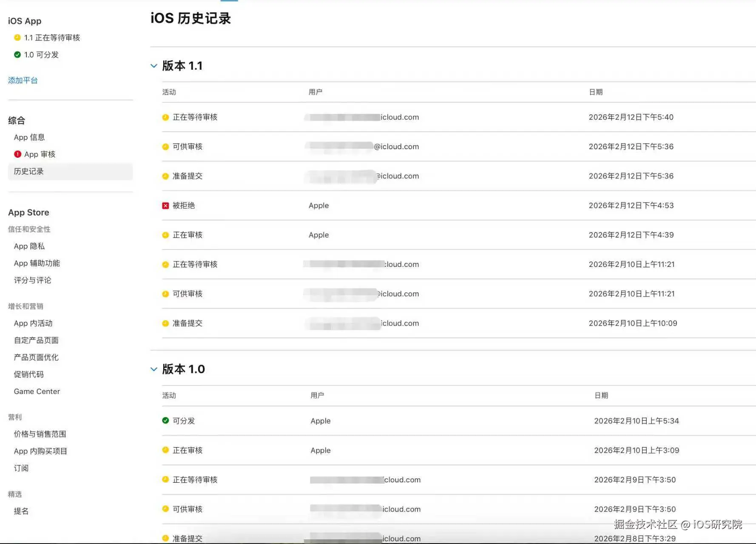Click the 可分发 activity label in 版本 1.0 table

point(184,421)
